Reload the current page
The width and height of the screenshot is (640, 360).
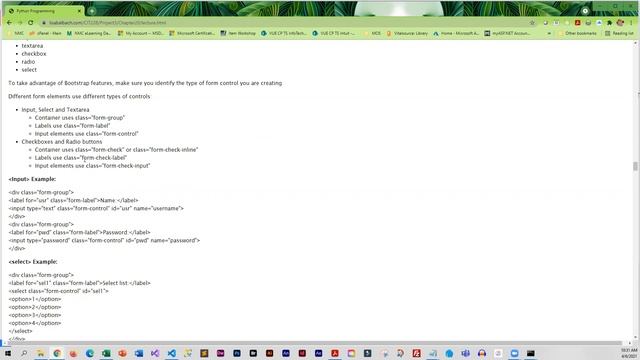(x=31, y=22)
